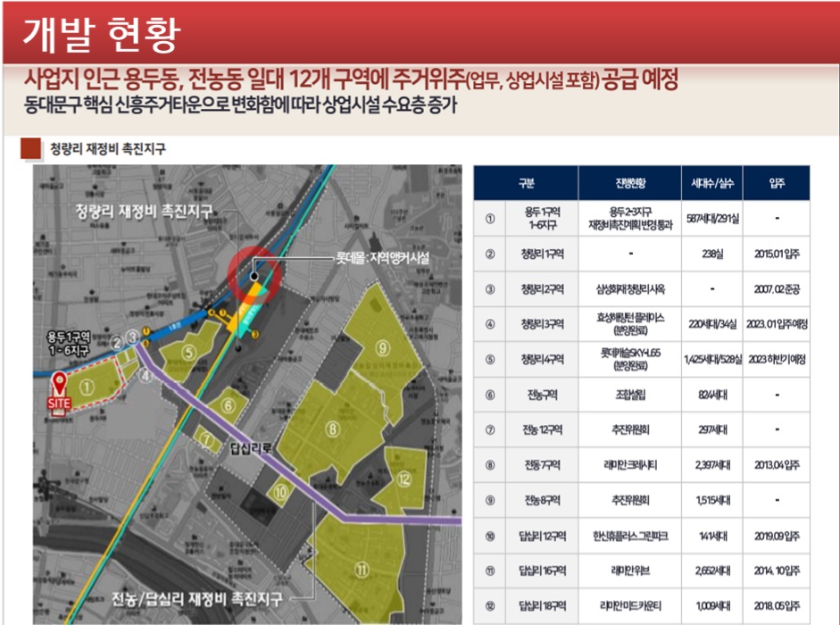Click the red square beside 청량리 재정비 촉진지구
This screenshot has width=840, height=625.
click(30, 148)
